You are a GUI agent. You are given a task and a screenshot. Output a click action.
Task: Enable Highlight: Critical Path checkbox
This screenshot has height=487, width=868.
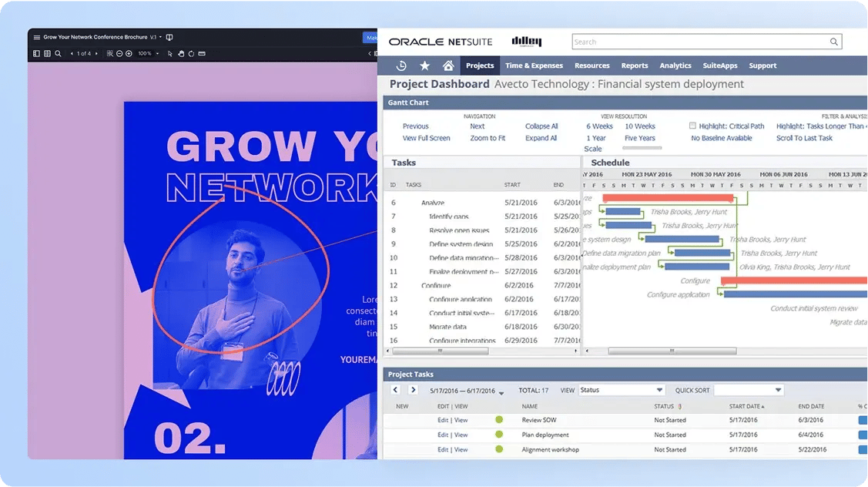click(x=692, y=126)
